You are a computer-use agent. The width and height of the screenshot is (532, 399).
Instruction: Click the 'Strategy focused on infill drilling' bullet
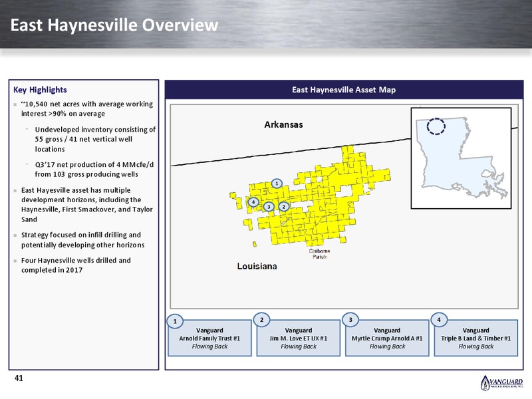click(x=82, y=240)
